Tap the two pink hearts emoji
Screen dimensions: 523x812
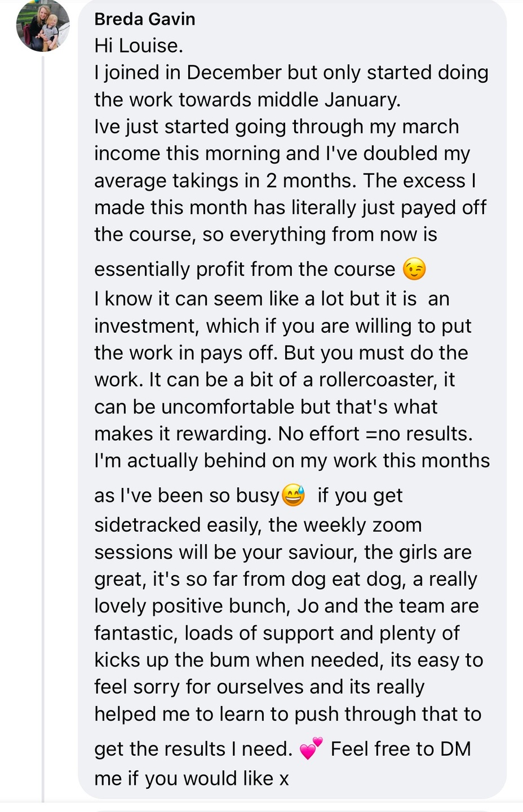pos(311,749)
